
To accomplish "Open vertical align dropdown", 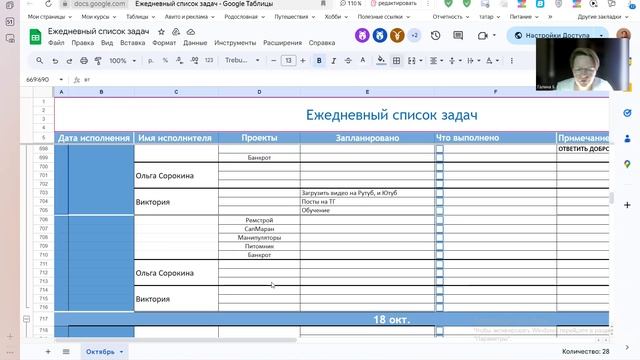I will click(455, 60).
